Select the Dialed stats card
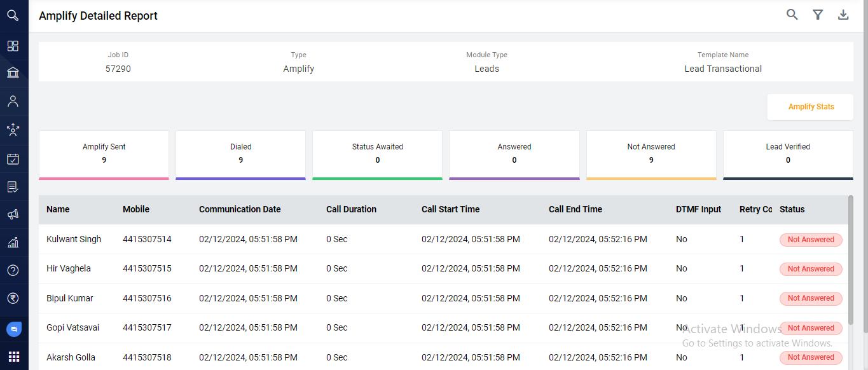 pyautogui.click(x=240, y=154)
